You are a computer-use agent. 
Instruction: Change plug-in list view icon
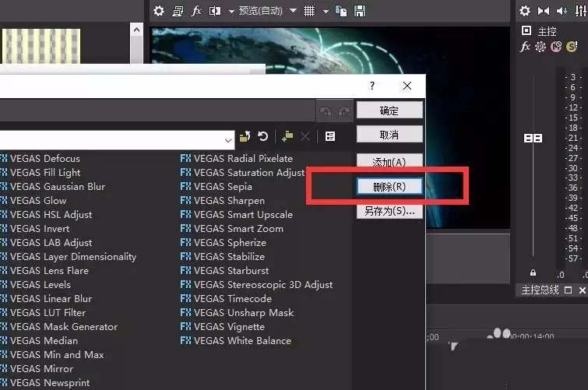[330, 136]
